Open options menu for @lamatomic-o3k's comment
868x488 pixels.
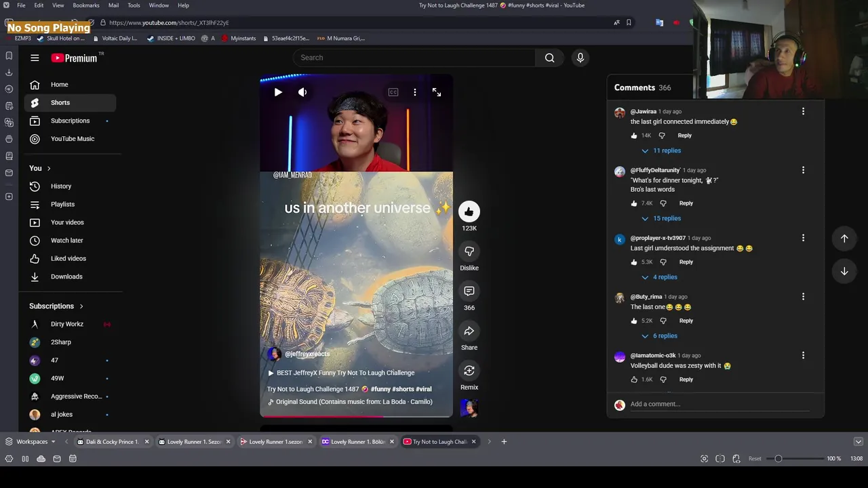coord(803,355)
